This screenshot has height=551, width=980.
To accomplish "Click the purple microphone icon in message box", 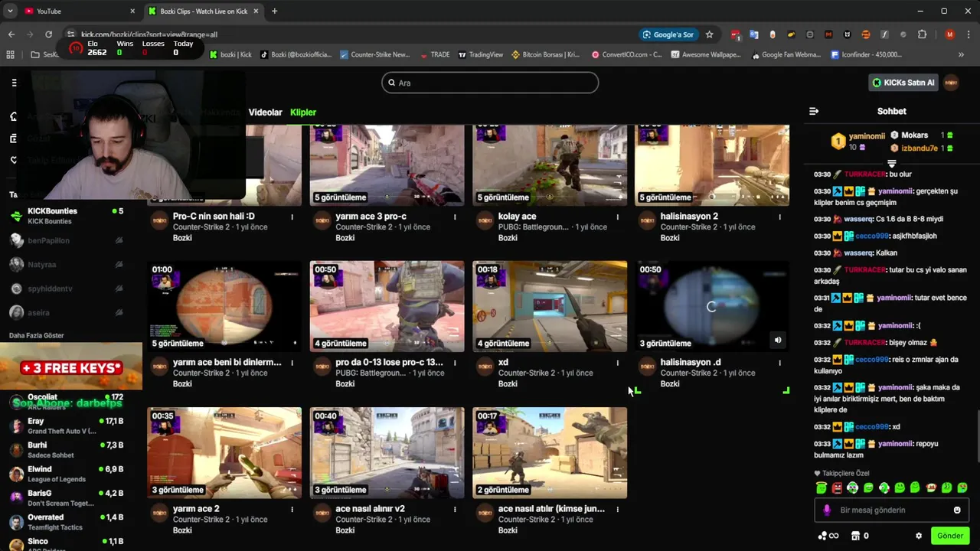I will click(827, 510).
